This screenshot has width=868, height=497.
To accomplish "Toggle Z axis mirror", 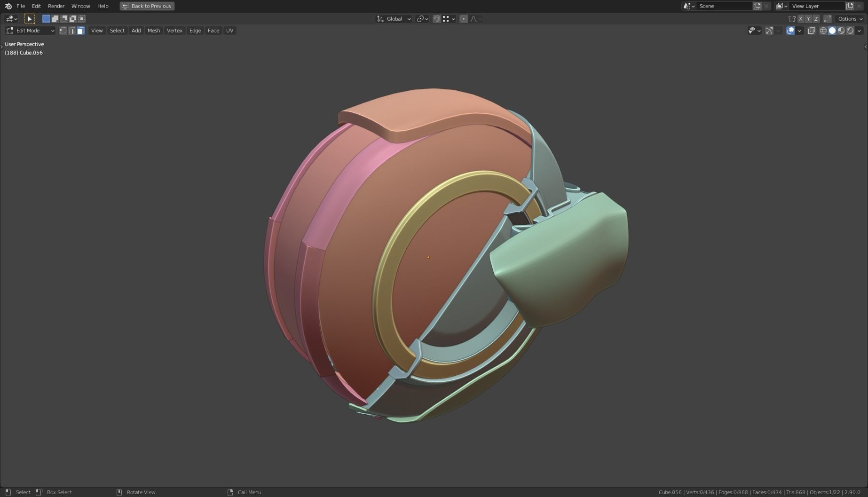I will click(x=816, y=19).
